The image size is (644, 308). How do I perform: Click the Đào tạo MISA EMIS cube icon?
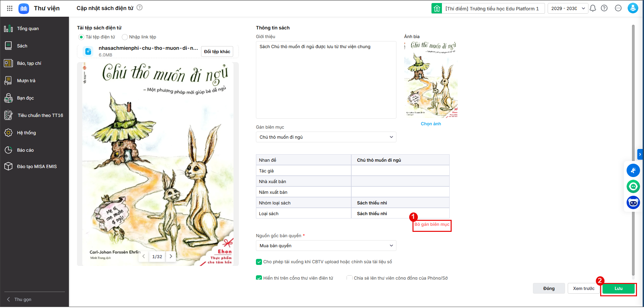(x=8, y=166)
